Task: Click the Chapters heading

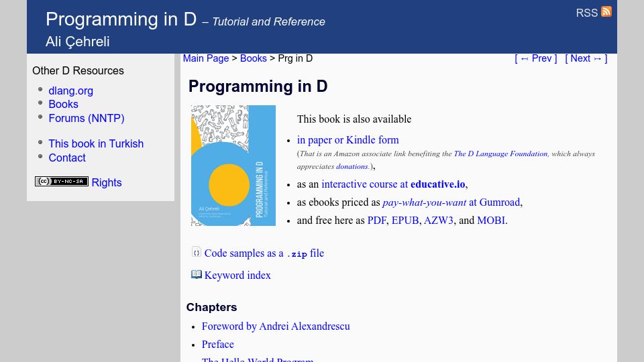Action: tap(211, 307)
